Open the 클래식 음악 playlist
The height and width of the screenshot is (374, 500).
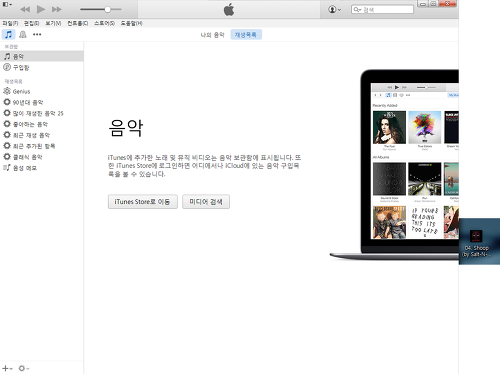click(42, 157)
